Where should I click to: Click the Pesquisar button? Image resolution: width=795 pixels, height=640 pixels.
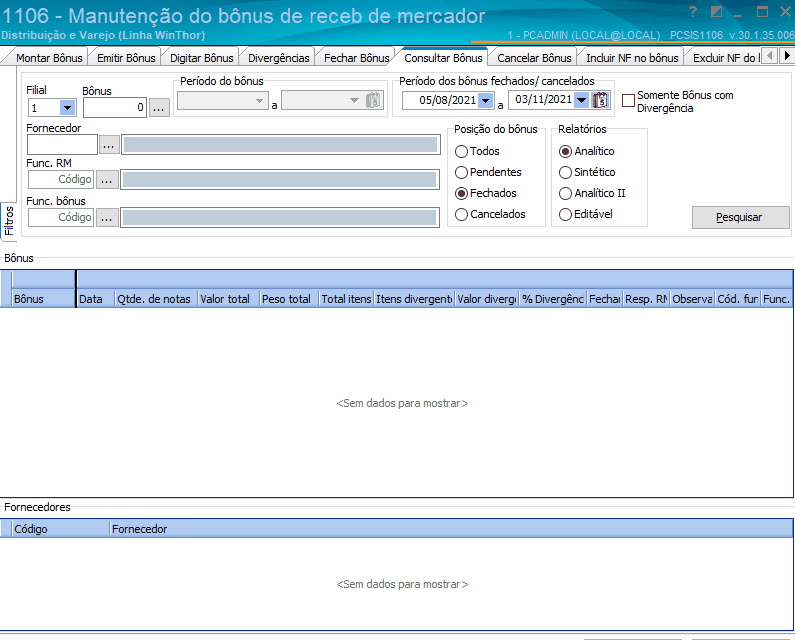pos(740,218)
